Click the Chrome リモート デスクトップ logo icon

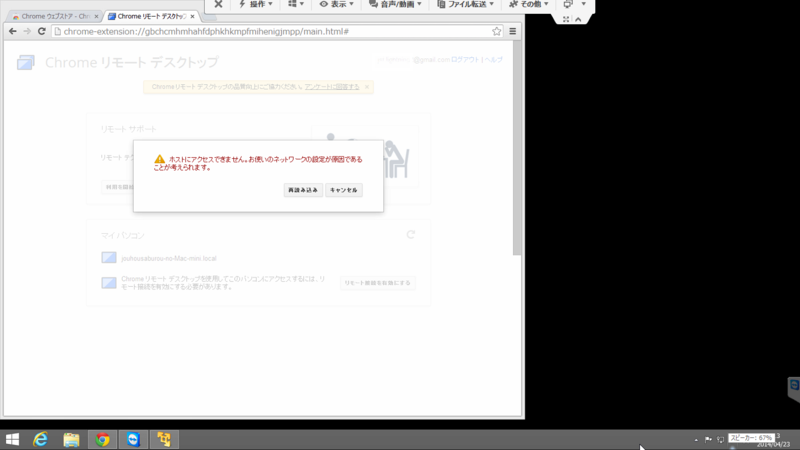click(x=26, y=62)
